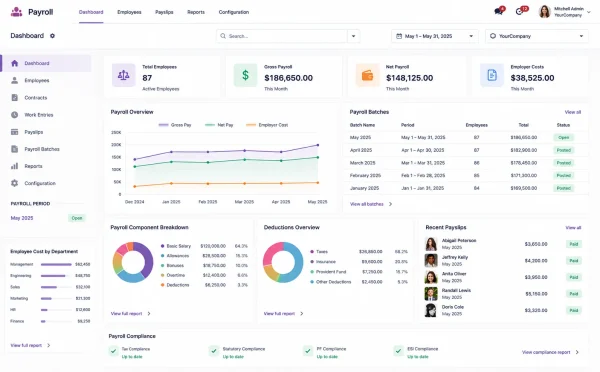
Task: Switch to the Dashboard top tab
Action: [91, 12]
